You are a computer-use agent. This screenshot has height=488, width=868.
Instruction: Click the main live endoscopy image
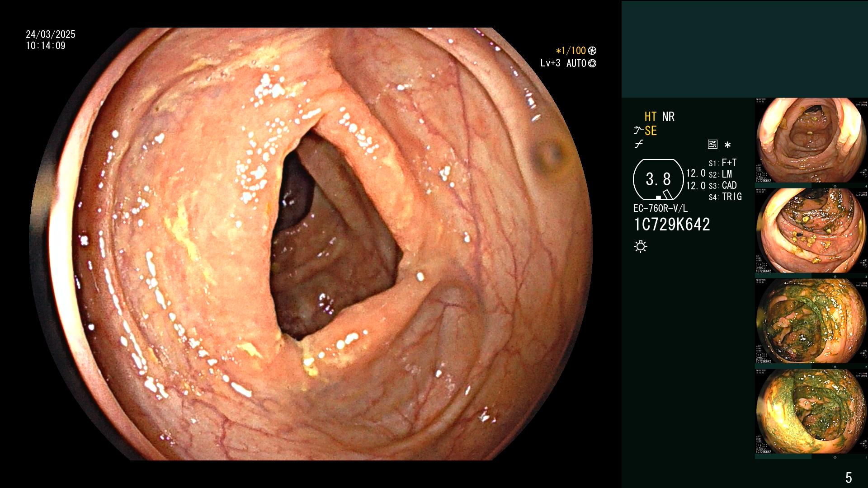point(311,244)
